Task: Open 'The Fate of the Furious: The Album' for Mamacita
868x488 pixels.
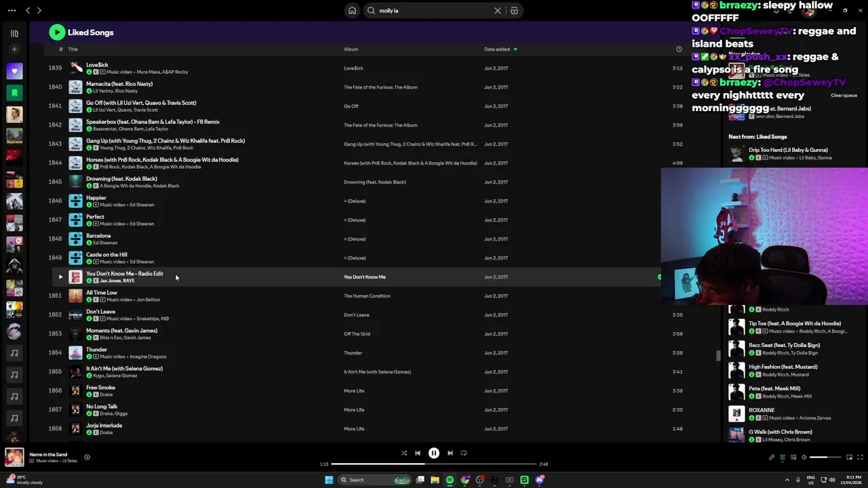Action: [380, 87]
